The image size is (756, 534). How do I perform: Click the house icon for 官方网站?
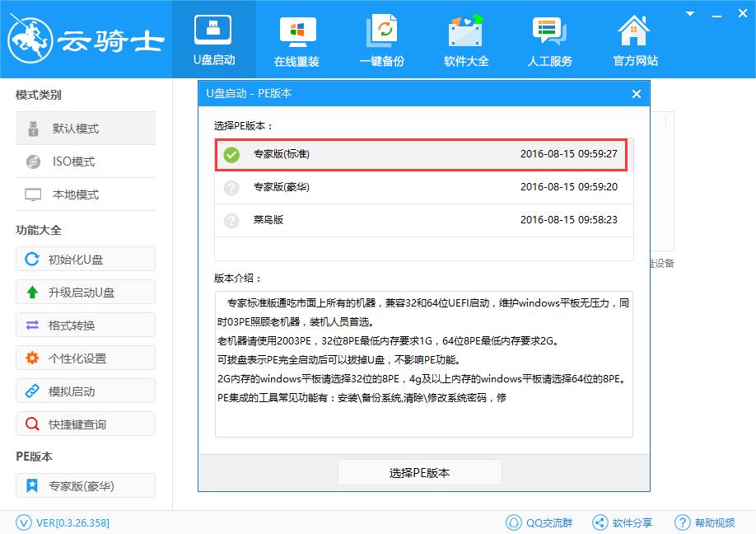pyautogui.click(x=633, y=30)
